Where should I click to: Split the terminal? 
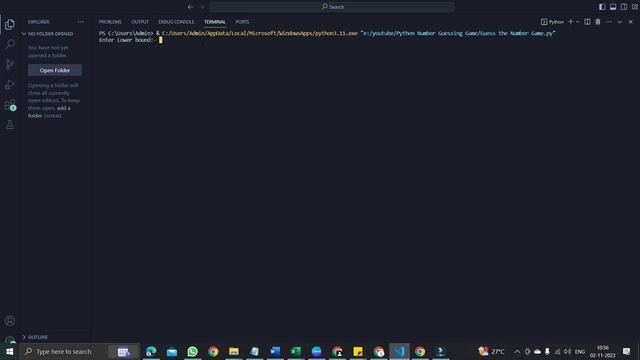tap(587, 22)
